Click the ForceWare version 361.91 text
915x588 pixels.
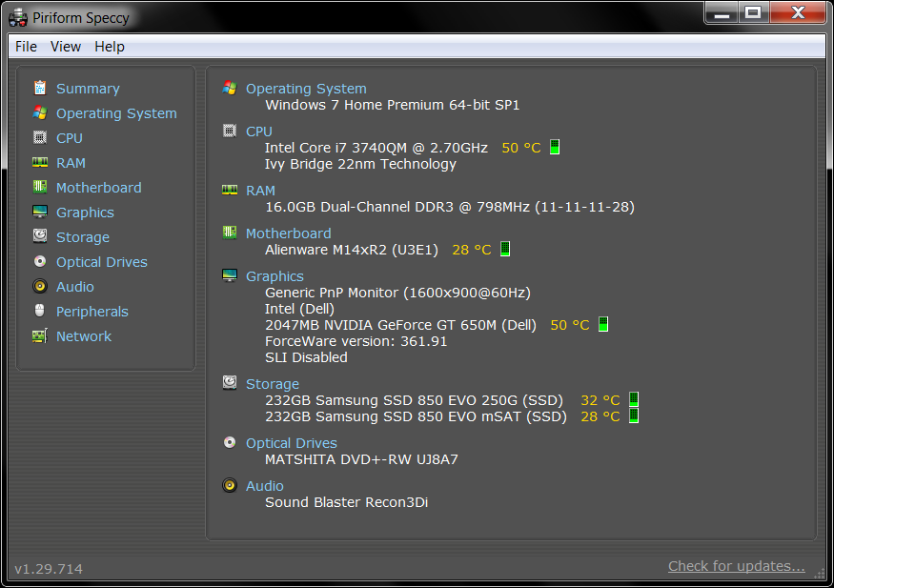tap(356, 341)
